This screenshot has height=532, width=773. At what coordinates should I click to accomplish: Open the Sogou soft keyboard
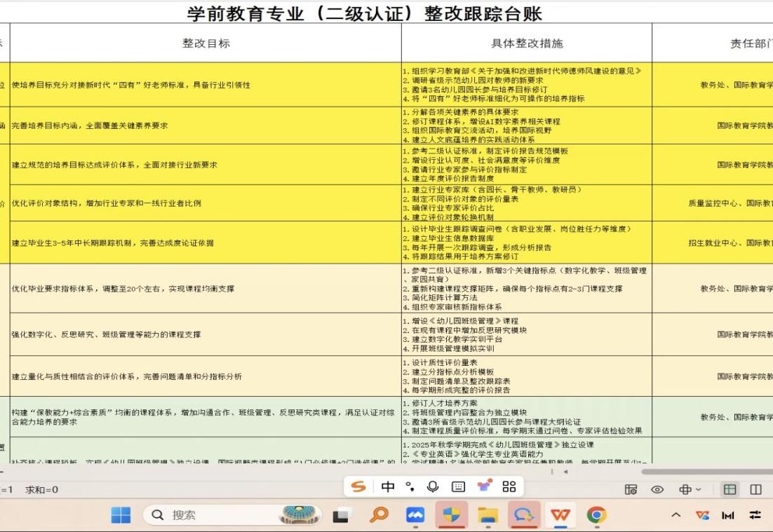(459, 486)
